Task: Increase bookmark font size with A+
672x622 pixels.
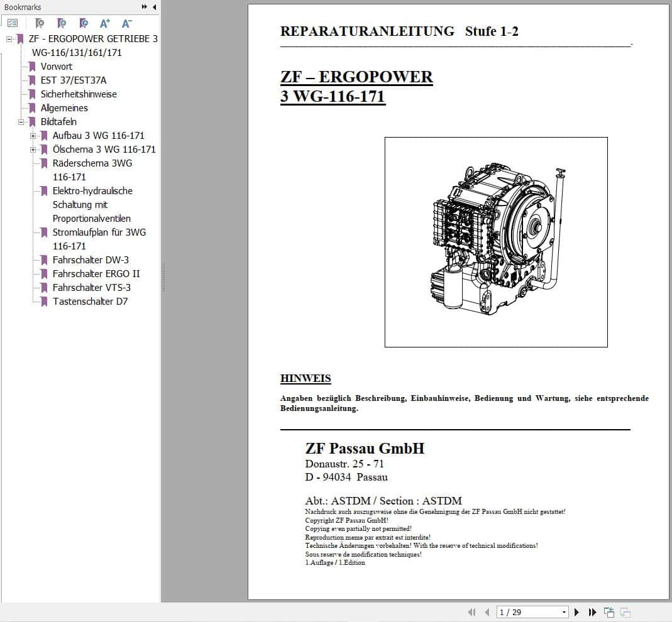Action: 105,23
